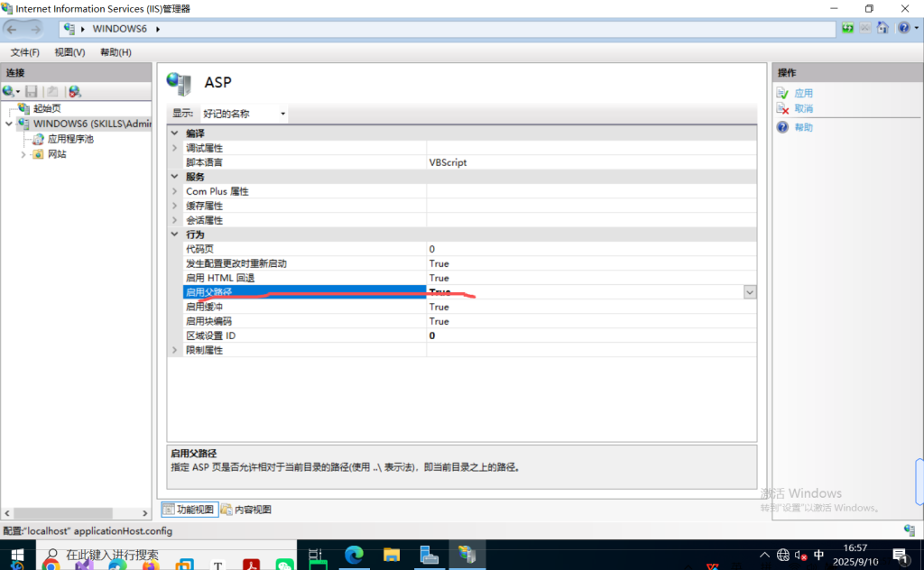Image resolution: width=924 pixels, height=570 pixels.
Task: Expand the 网站 tree node
Action: 23,154
